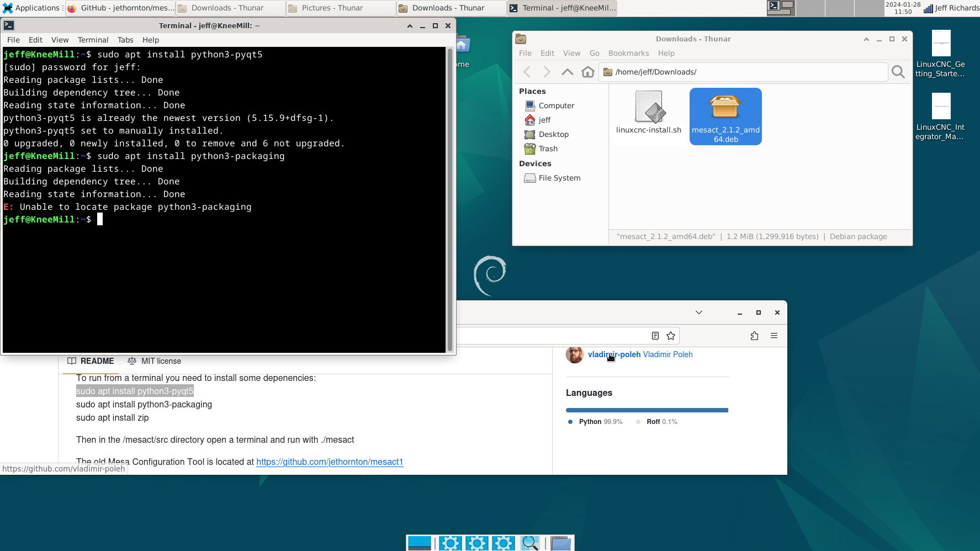Open Thunar Go menu
This screenshot has height=551, width=980.
pyautogui.click(x=594, y=53)
